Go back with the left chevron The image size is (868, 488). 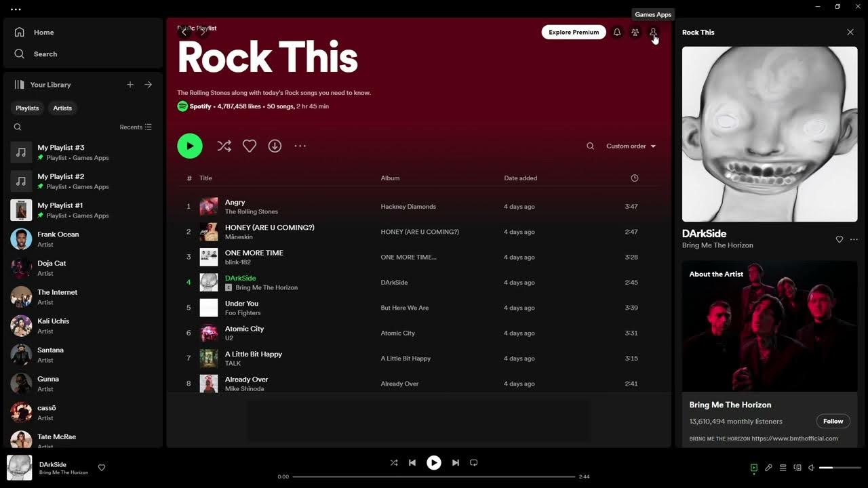tap(184, 32)
